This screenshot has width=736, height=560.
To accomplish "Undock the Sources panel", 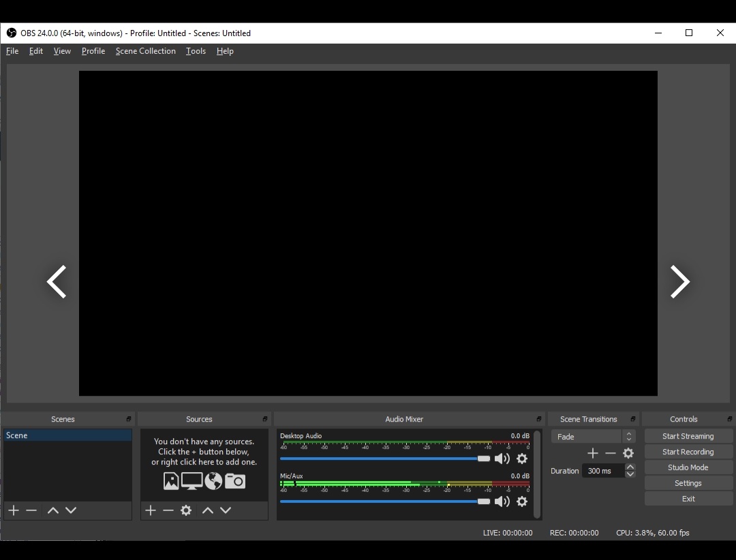I will tap(264, 419).
